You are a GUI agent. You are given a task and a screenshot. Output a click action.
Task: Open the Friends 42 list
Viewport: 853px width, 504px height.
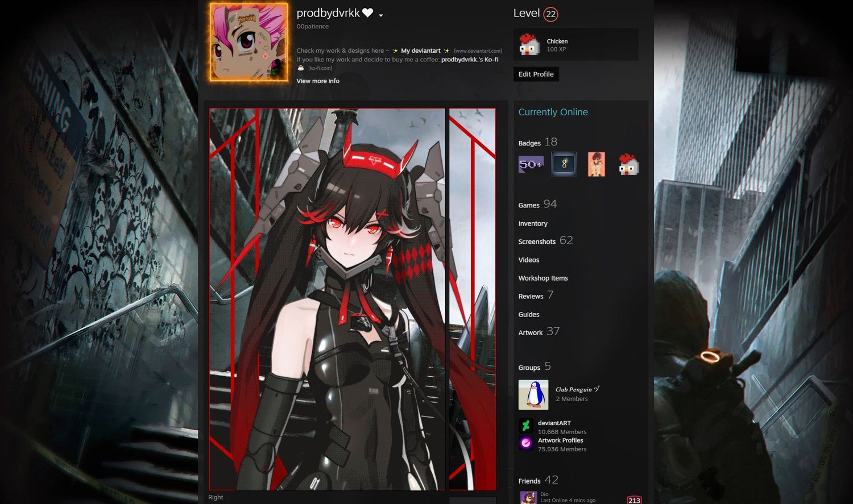click(538, 480)
